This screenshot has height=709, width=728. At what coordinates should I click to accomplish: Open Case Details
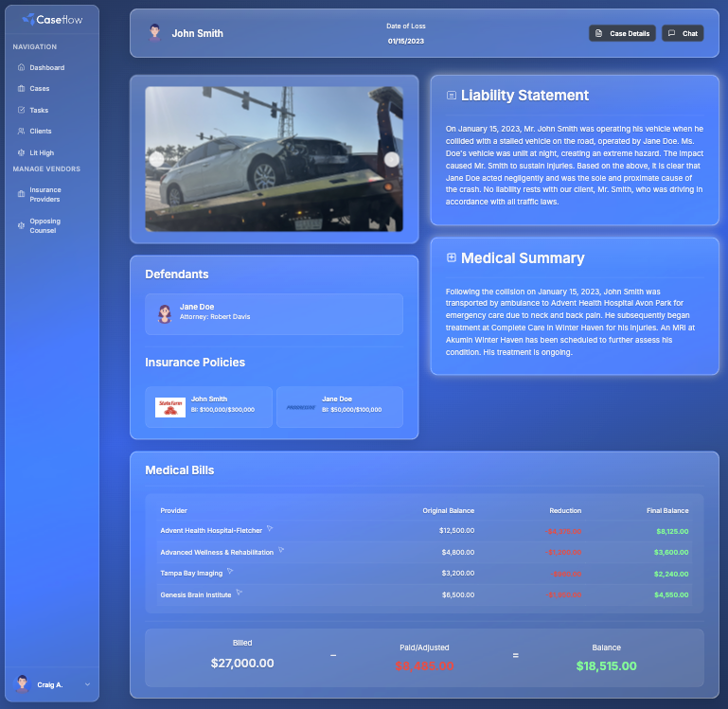click(x=622, y=33)
